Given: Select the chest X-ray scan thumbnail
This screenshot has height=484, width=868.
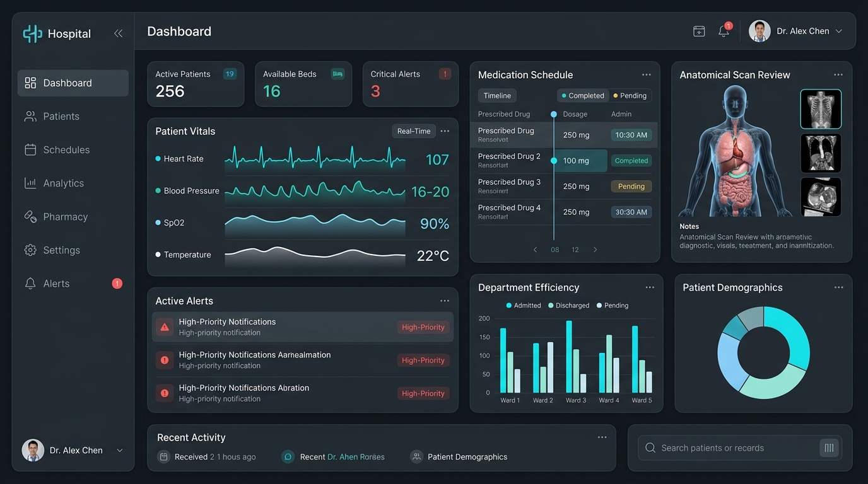Looking at the screenshot, I should (x=821, y=109).
